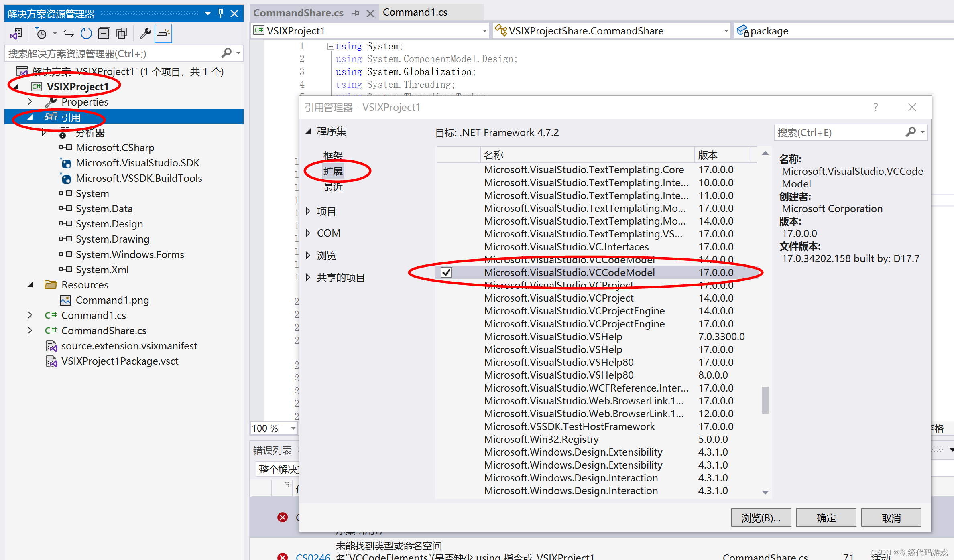Select 框架 in the assemblies list
Image resolution: width=954 pixels, height=560 pixels.
pyautogui.click(x=333, y=155)
